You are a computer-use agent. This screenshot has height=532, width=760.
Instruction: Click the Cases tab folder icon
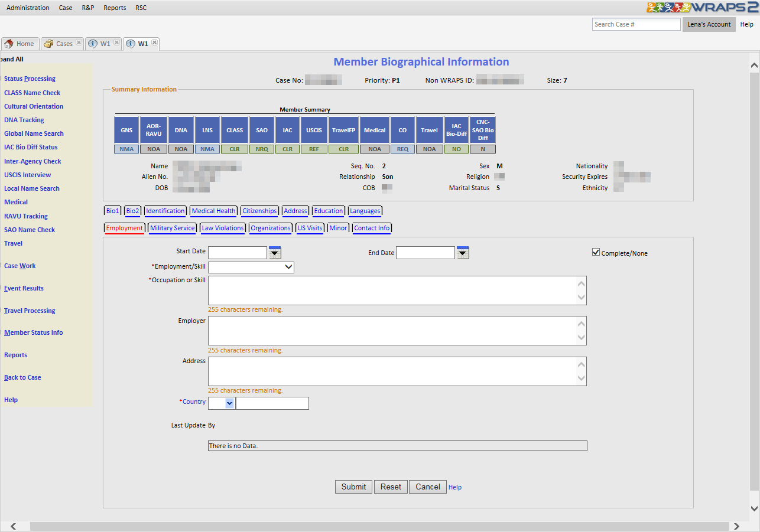coord(48,44)
